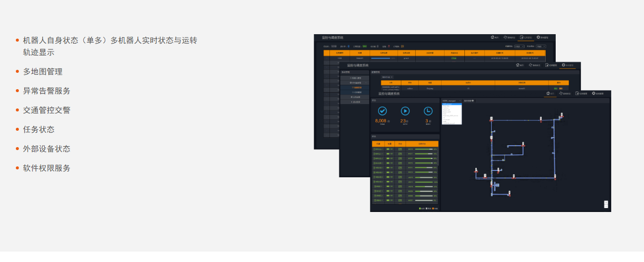Click the clock waiting-tasks icon

(428, 111)
